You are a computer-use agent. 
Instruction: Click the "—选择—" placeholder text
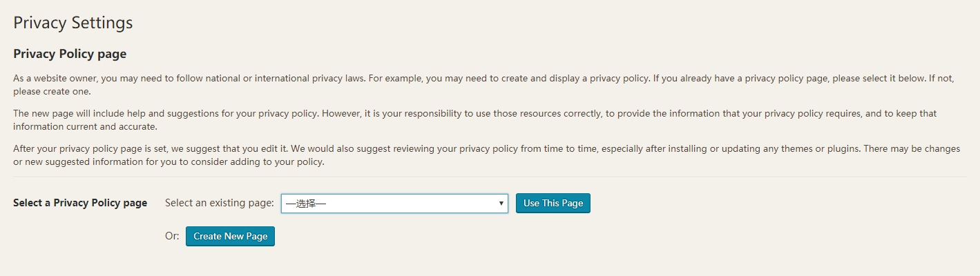pos(306,204)
